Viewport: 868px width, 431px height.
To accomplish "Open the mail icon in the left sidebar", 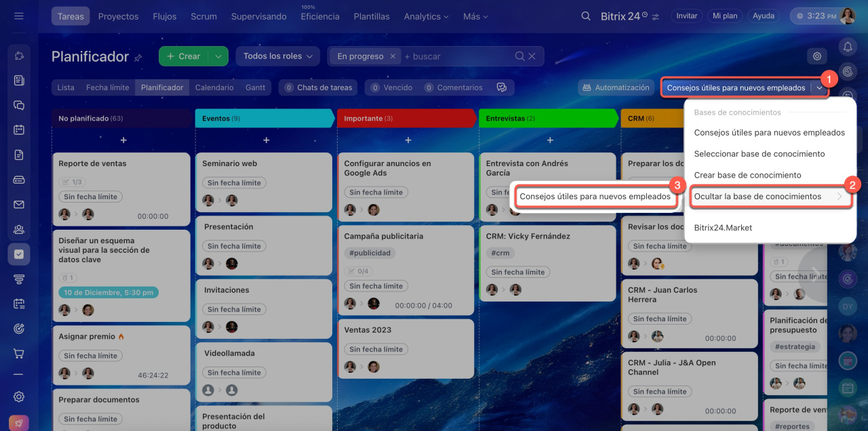I will pyautogui.click(x=19, y=205).
